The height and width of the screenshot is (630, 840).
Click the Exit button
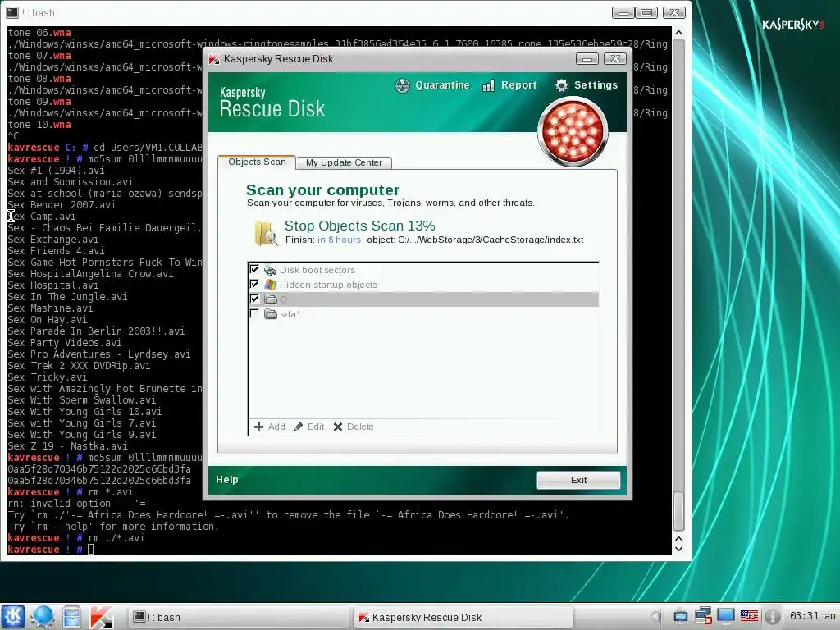pyautogui.click(x=578, y=480)
